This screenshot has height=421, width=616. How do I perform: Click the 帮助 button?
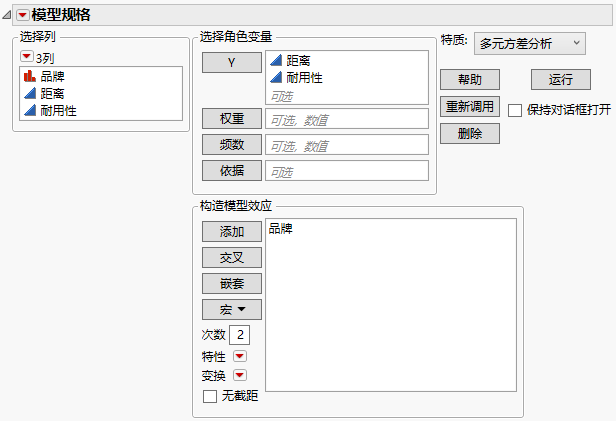click(x=470, y=80)
